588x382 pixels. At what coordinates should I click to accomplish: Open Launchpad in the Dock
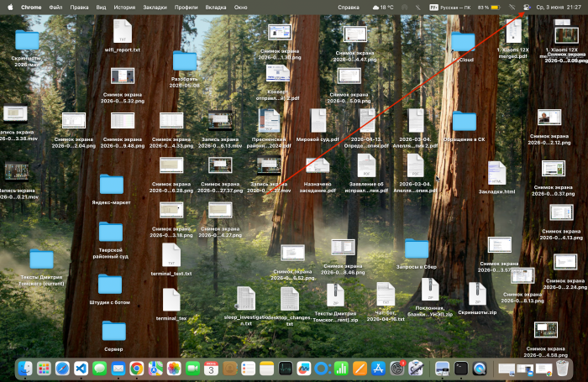44,369
